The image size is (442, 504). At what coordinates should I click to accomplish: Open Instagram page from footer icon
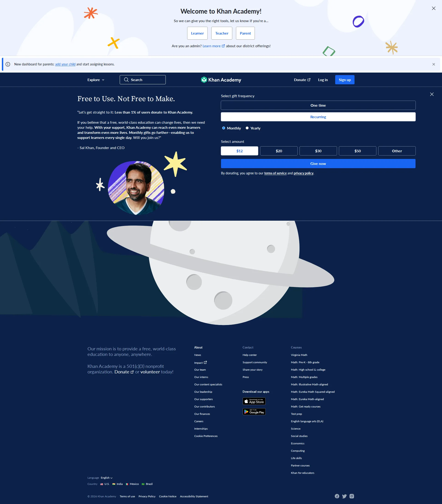pos(352,496)
